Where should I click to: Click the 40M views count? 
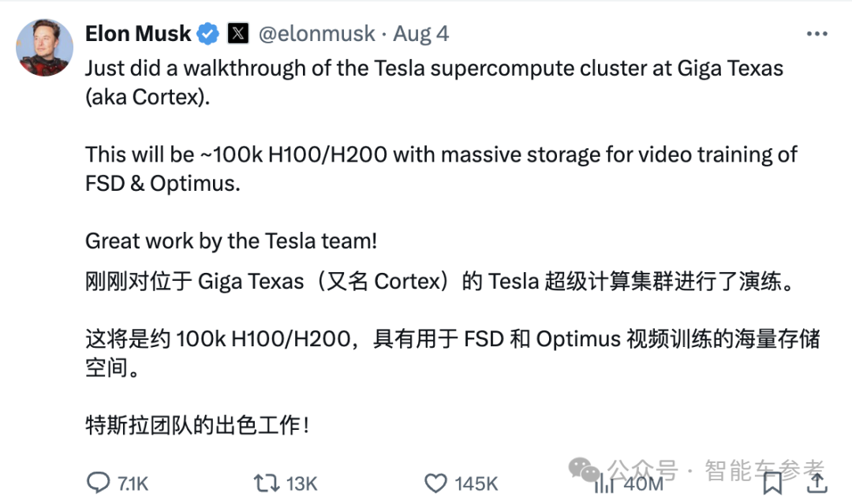tap(645, 483)
